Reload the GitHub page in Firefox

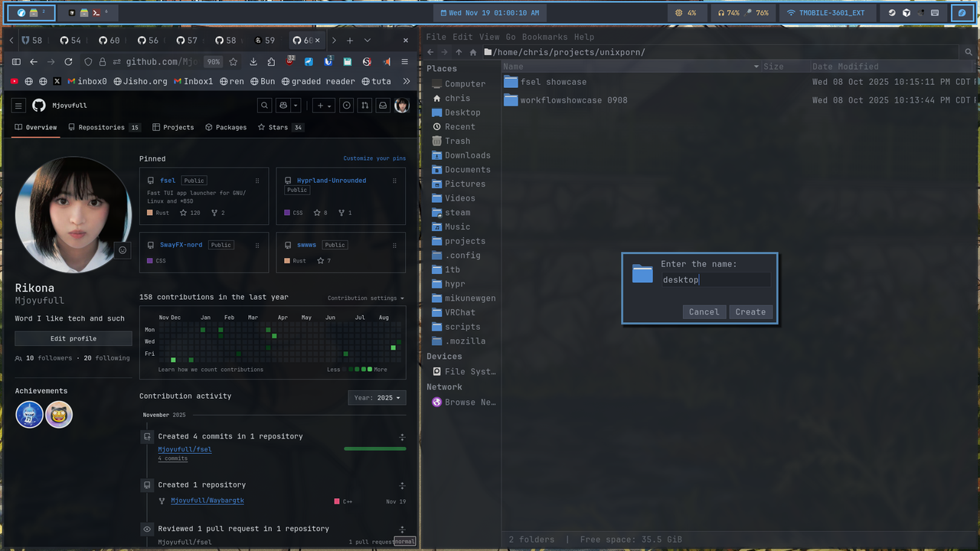[70, 62]
